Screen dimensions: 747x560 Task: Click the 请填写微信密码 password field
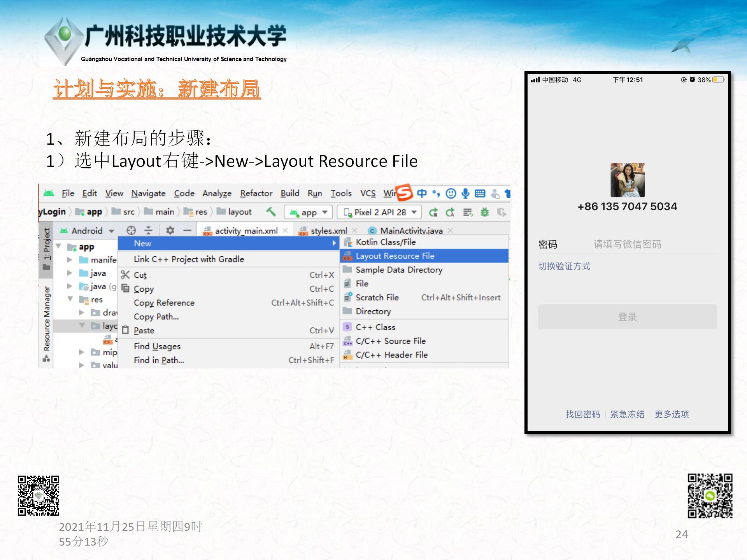tap(627, 244)
